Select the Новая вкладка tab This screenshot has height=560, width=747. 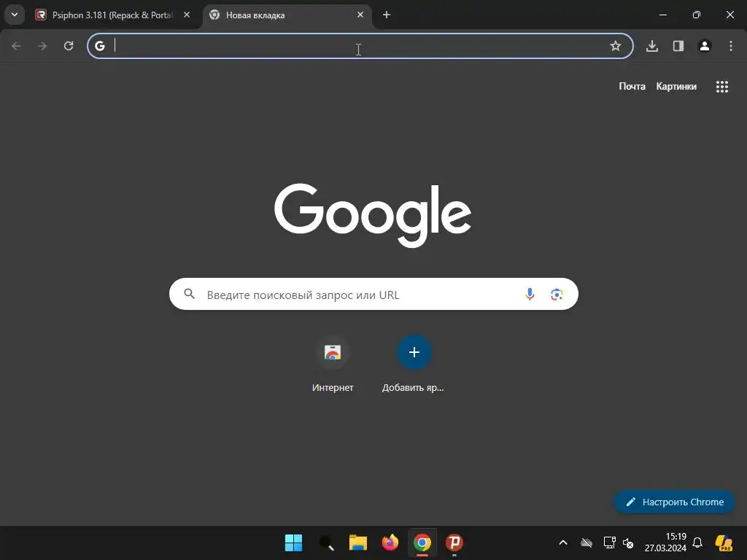point(287,15)
